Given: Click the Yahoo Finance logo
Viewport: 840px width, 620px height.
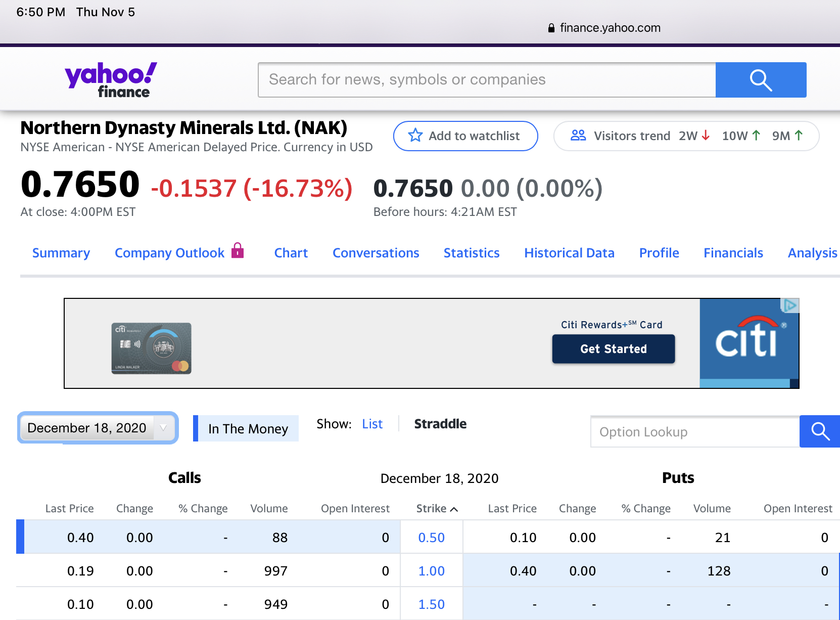Looking at the screenshot, I should click(x=111, y=80).
